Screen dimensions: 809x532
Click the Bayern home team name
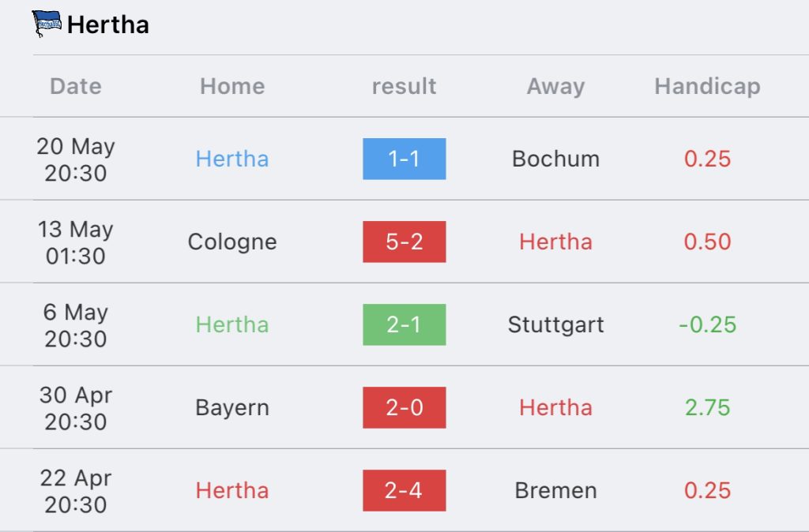(232, 408)
